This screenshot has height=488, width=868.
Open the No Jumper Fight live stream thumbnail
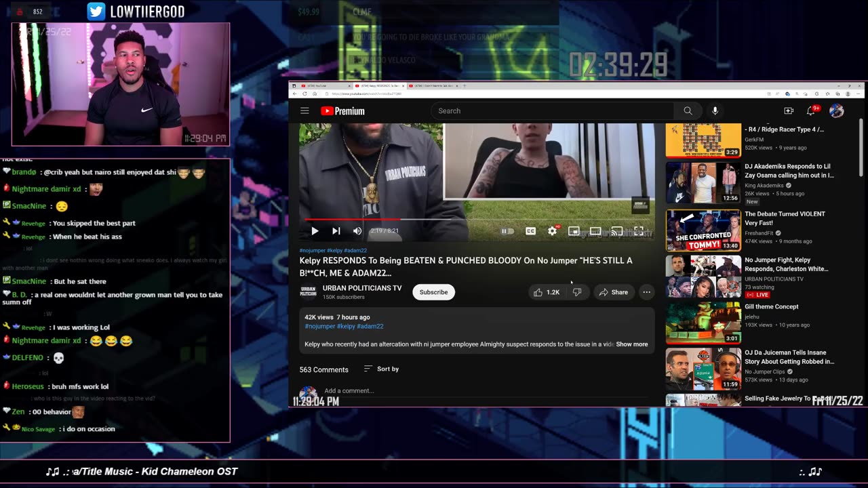tap(703, 277)
